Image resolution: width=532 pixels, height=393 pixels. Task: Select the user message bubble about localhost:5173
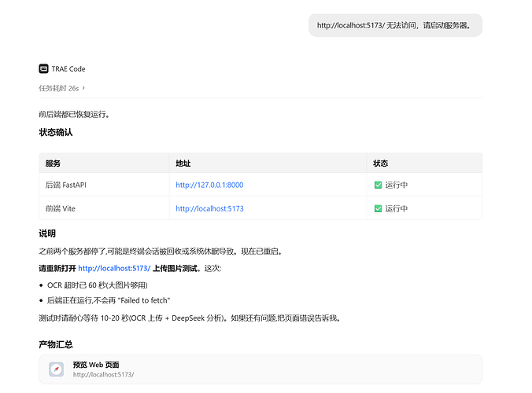pyautogui.click(x=395, y=25)
